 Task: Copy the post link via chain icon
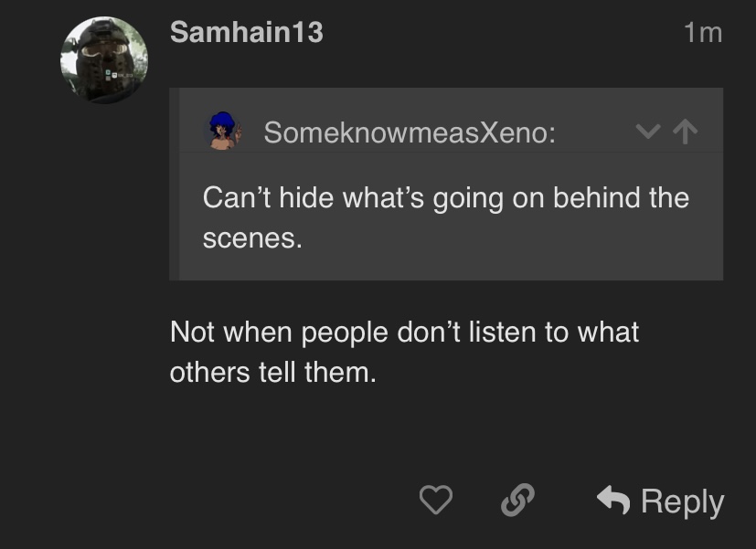click(517, 500)
